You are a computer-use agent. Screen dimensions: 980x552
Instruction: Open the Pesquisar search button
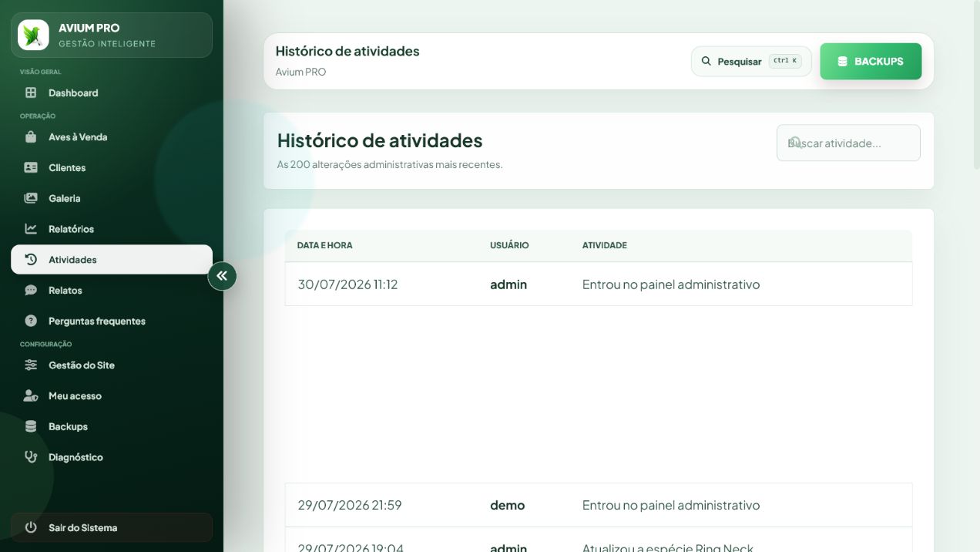tap(751, 61)
